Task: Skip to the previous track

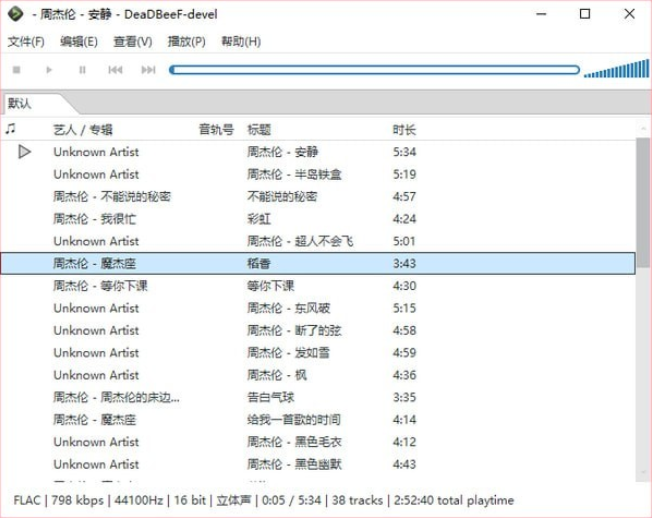Action: 115,70
